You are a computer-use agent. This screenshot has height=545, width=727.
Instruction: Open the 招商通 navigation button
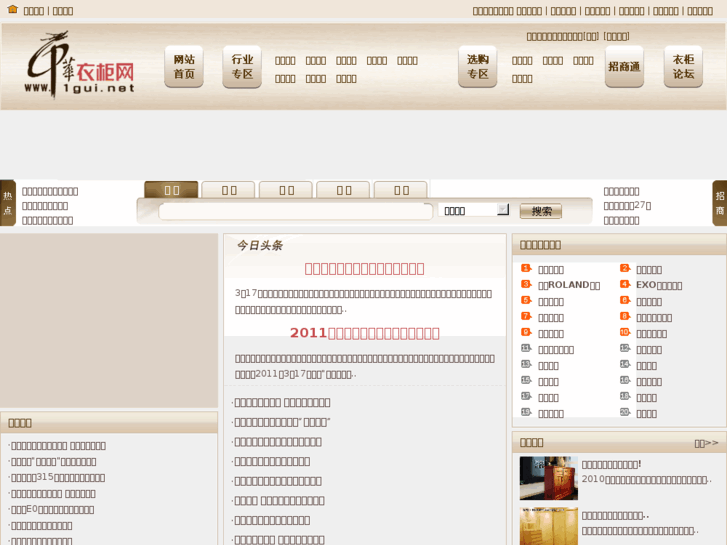pyautogui.click(x=625, y=67)
